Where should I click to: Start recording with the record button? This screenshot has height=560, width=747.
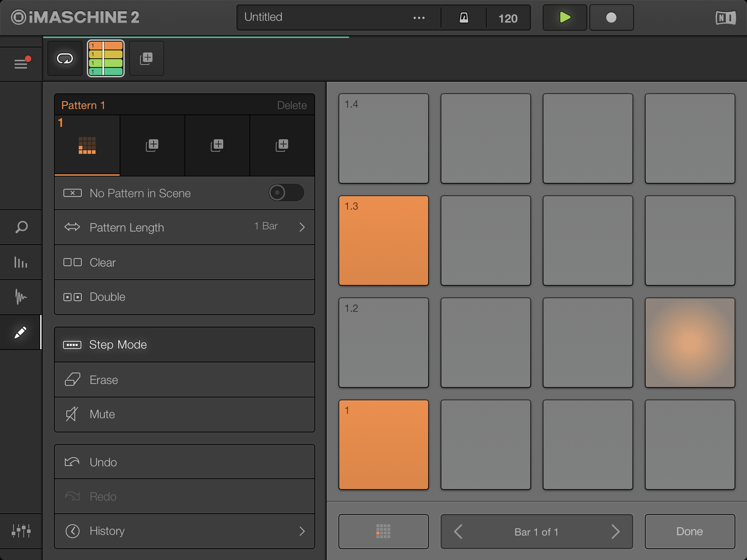click(611, 17)
